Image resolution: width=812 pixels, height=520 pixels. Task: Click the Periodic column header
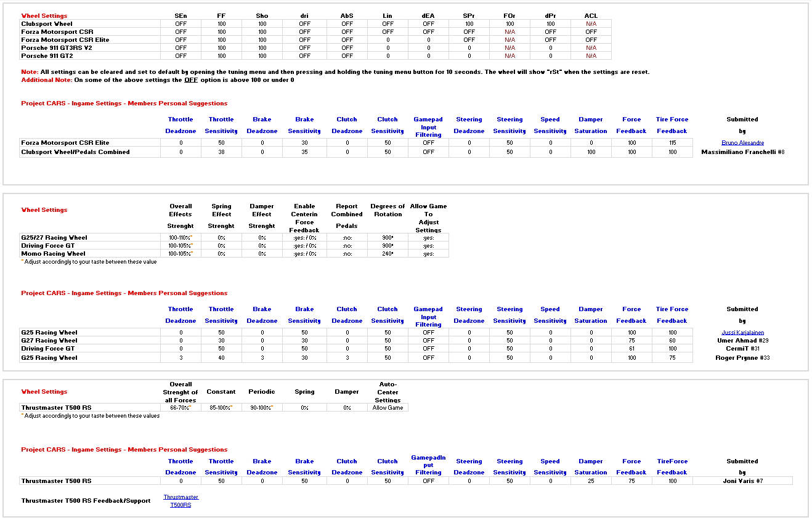[x=262, y=392]
